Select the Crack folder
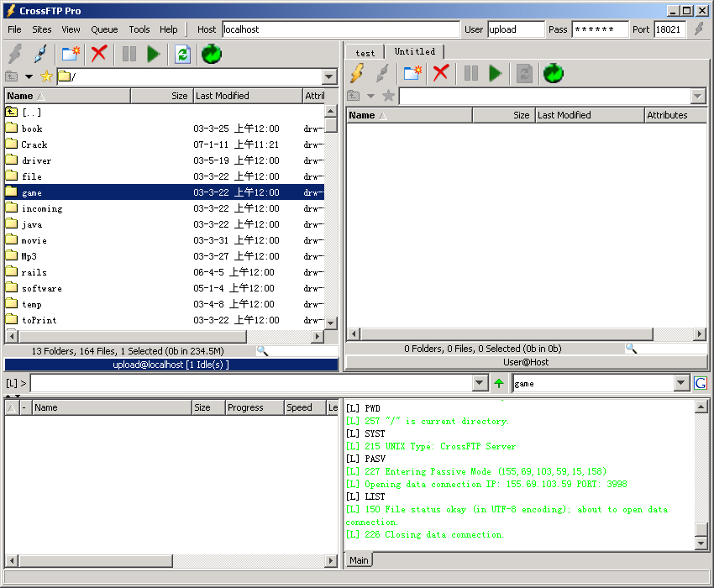 tap(165, 144)
